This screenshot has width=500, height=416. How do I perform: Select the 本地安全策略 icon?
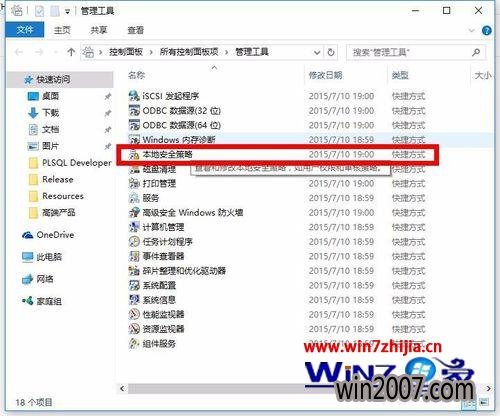pyautogui.click(x=134, y=155)
